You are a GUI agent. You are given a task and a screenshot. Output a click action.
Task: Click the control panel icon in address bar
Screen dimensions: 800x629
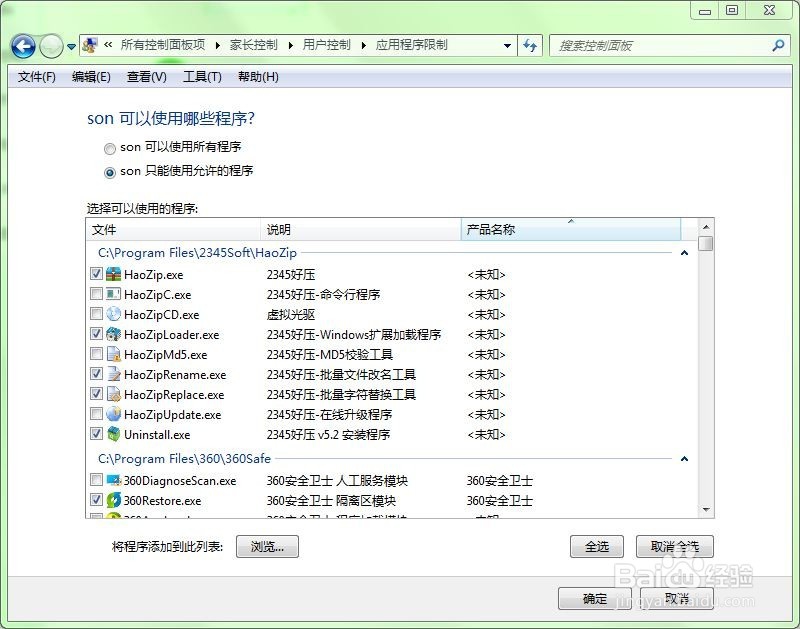point(90,45)
